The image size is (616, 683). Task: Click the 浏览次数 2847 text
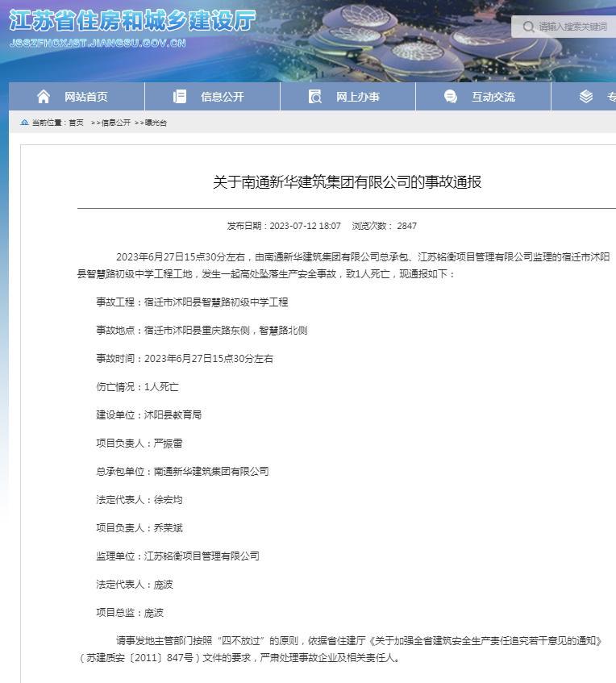385,226
